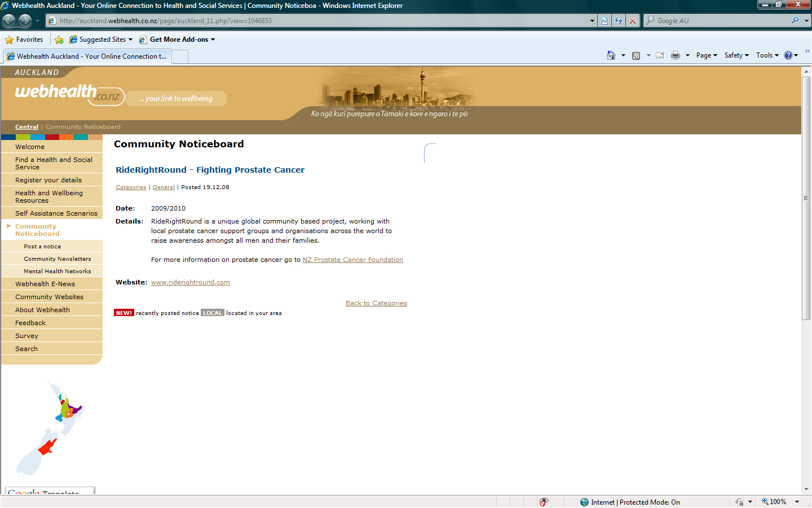Screen dimensions: 812x508
Task: Click the Add to Favorites Bar icon
Action: pos(59,40)
